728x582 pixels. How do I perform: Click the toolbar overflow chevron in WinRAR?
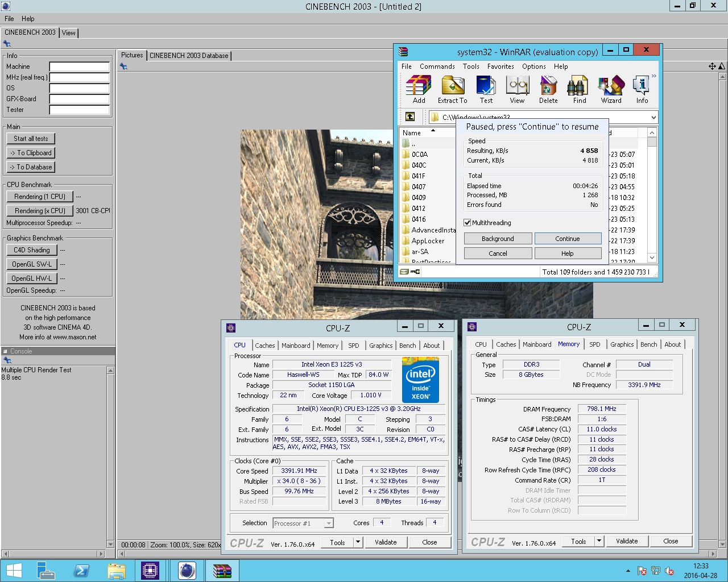[653, 76]
